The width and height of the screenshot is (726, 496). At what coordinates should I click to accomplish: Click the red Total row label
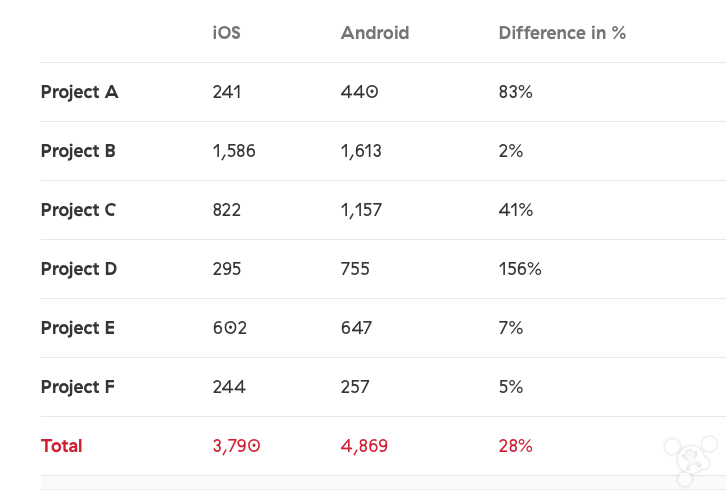61,446
